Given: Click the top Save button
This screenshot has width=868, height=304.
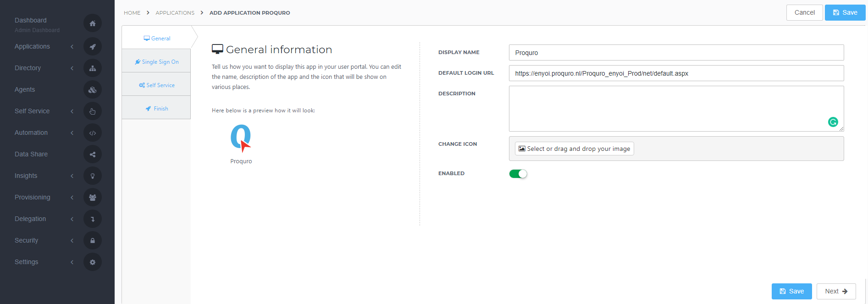Looking at the screenshot, I should (x=845, y=12).
